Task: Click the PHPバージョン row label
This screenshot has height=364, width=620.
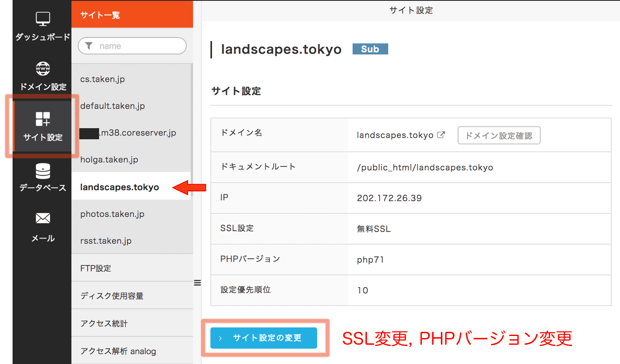Action: (250, 259)
